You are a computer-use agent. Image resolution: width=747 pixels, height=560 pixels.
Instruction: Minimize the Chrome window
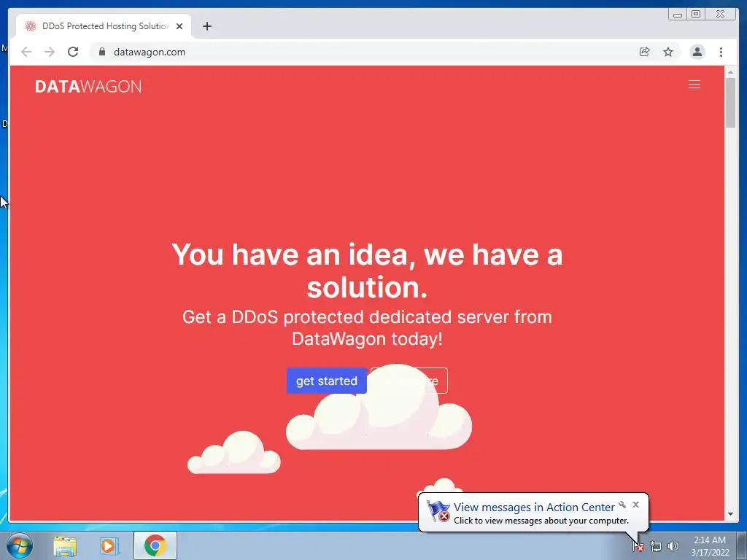pyautogui.click(x=678, y=15)
